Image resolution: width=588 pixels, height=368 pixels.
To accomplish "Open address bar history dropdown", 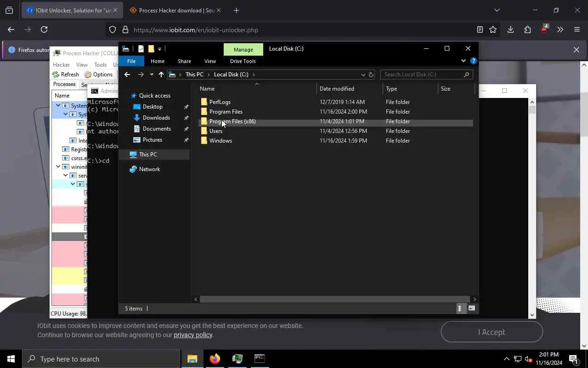I will click(363, 75).
